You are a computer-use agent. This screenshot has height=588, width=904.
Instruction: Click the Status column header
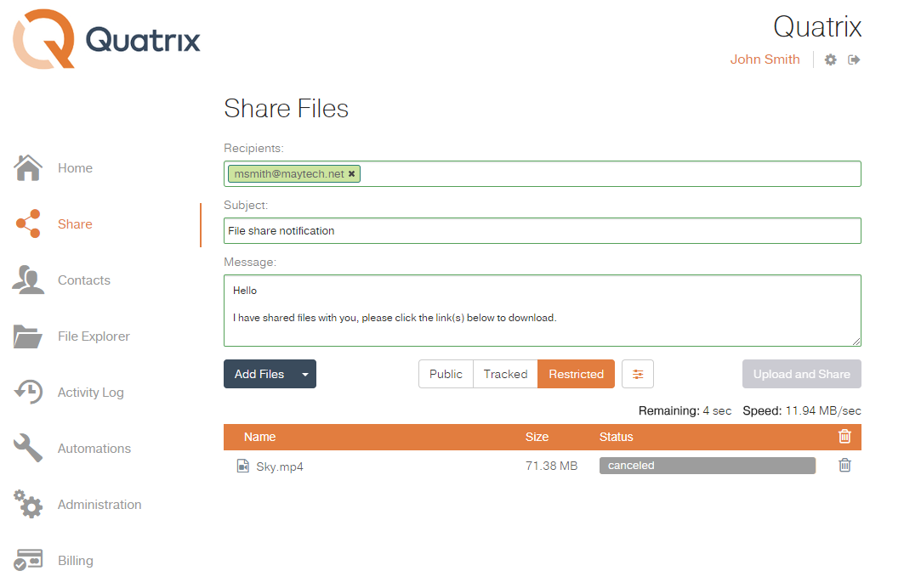click(616, 437)
